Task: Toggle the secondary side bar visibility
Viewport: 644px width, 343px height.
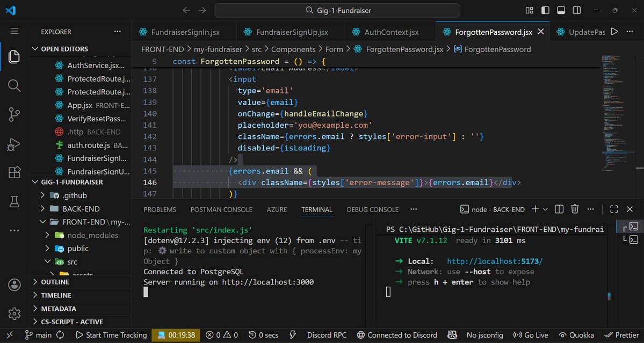Action: coord(577,10)
